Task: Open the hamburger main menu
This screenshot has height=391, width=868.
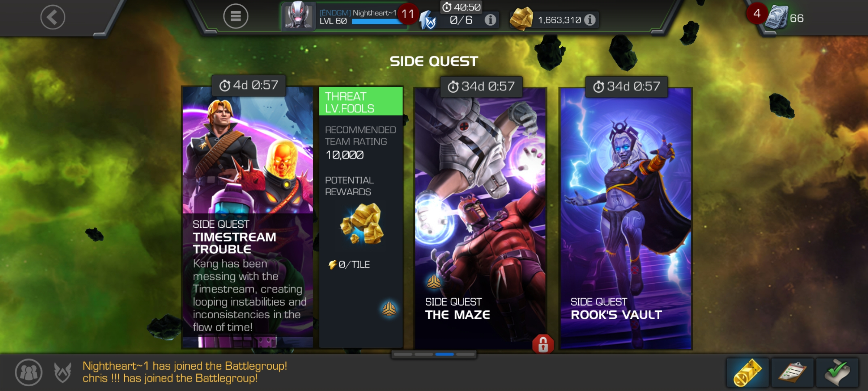Action: click(235, 16)
